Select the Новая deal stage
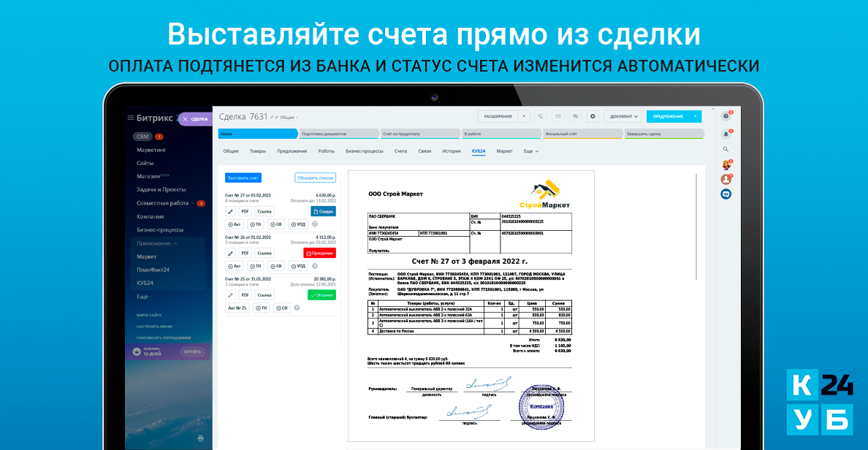 pos(257,134)
